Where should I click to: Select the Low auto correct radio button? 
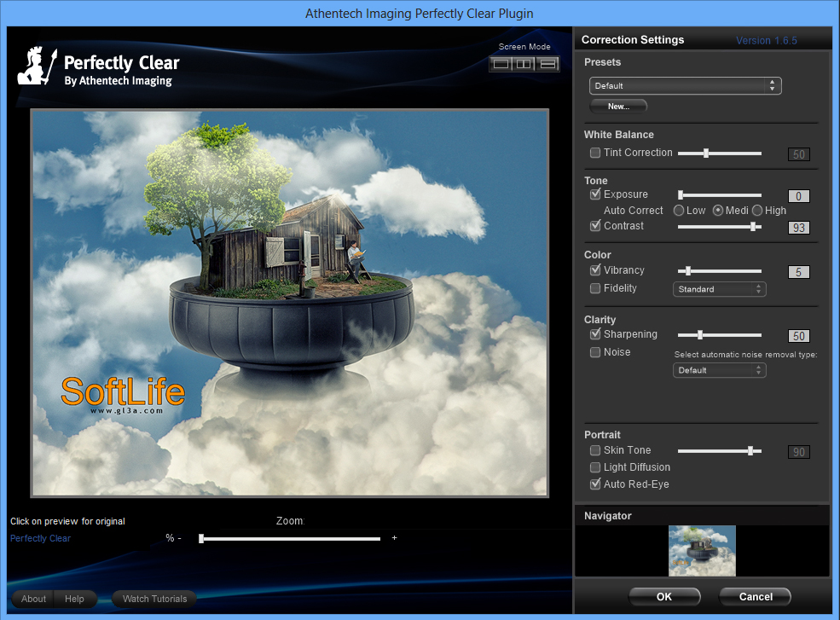tap(679, 211)
